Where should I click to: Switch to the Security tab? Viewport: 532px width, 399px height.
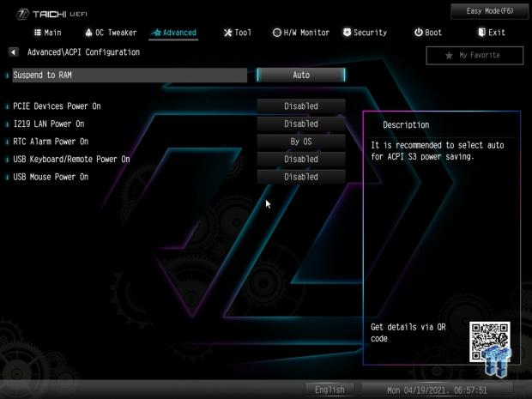365,33
